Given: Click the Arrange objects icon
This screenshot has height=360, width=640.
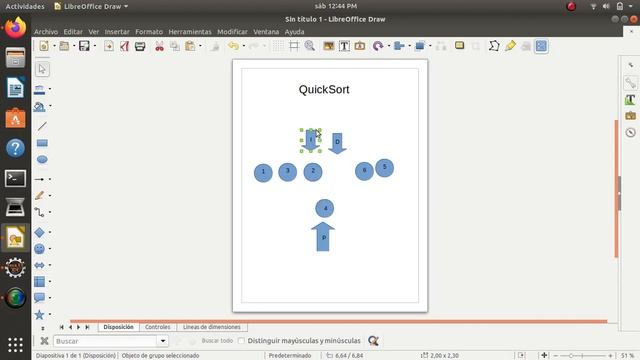Looking at the screenshot, I should [420, 46].
